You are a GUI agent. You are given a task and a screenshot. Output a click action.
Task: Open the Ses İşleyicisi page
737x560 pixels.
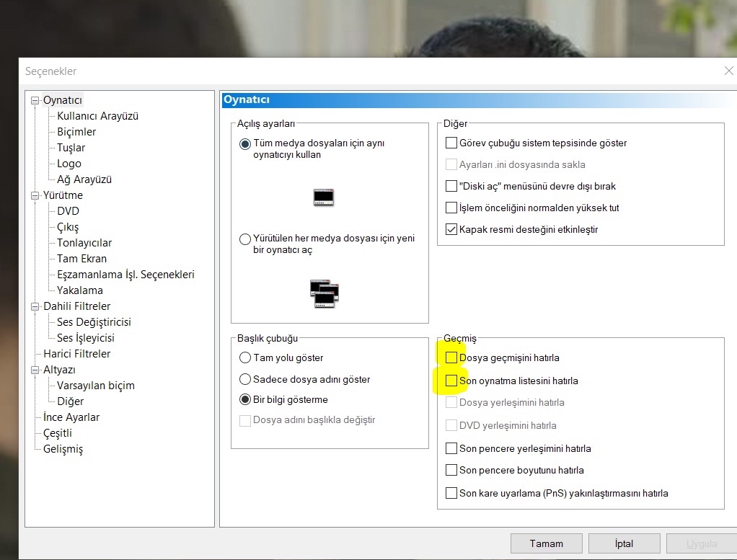pyautogui.click(x=86, y=338)
